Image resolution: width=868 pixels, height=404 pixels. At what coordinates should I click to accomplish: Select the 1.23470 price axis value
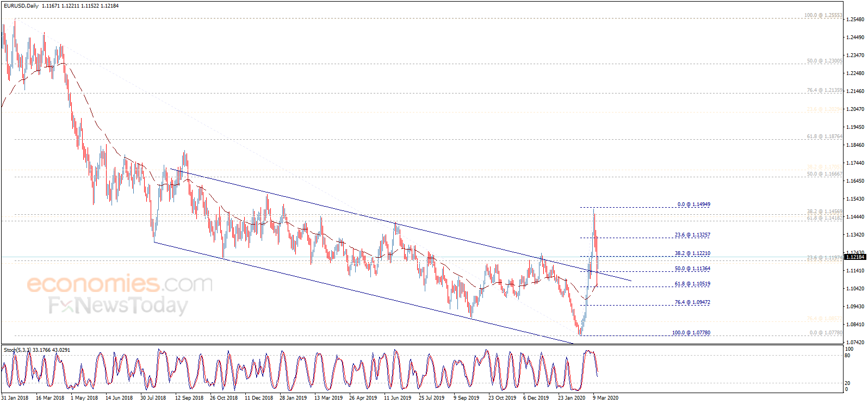coord(855,55)
